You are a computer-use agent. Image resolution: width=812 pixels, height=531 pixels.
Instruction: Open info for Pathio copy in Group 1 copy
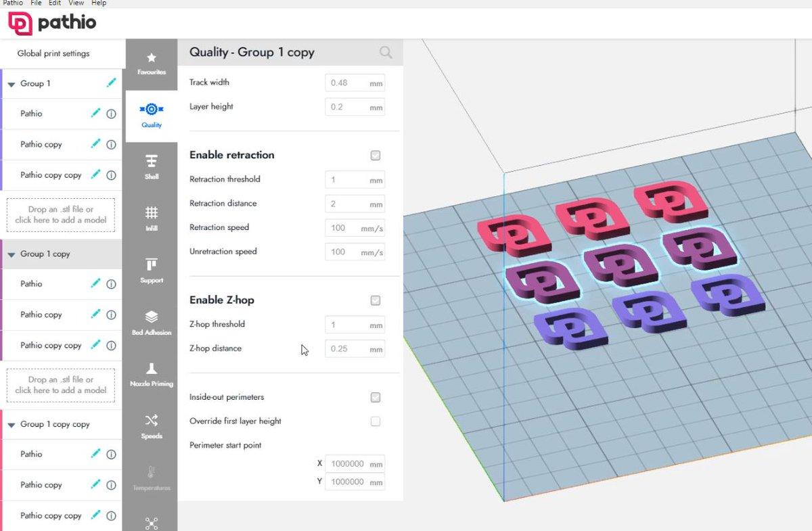111,315
